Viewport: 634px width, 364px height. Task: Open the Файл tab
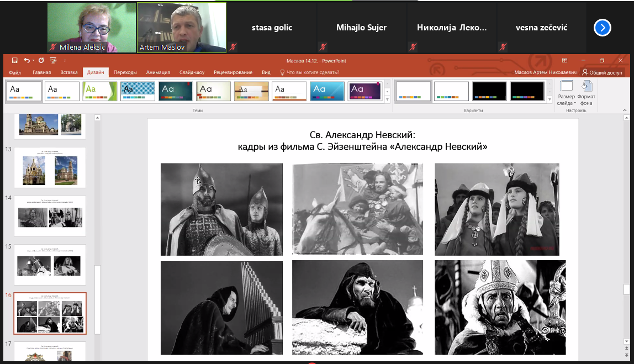[x=15, y=72]
